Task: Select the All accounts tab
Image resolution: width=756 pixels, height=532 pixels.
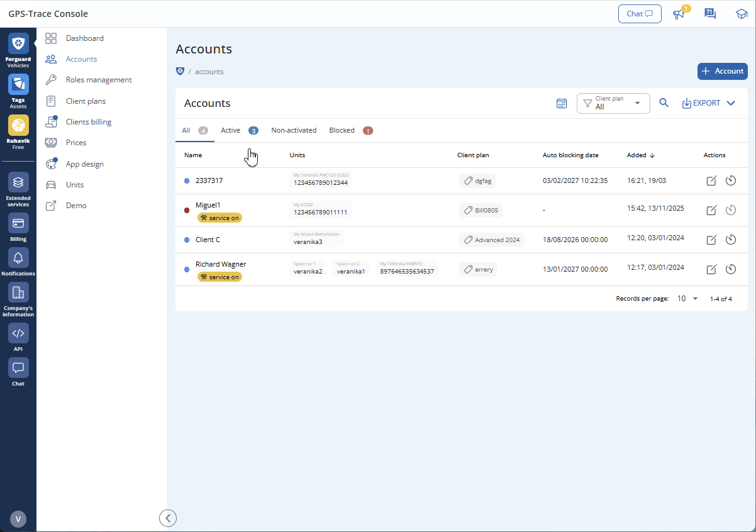Action: pyautogui.click(x=195, y=130)
